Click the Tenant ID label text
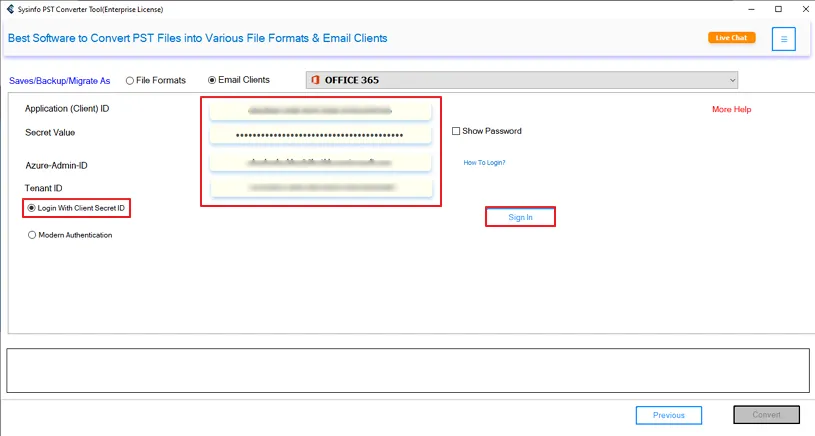815x436 pixels. (44, 188)
